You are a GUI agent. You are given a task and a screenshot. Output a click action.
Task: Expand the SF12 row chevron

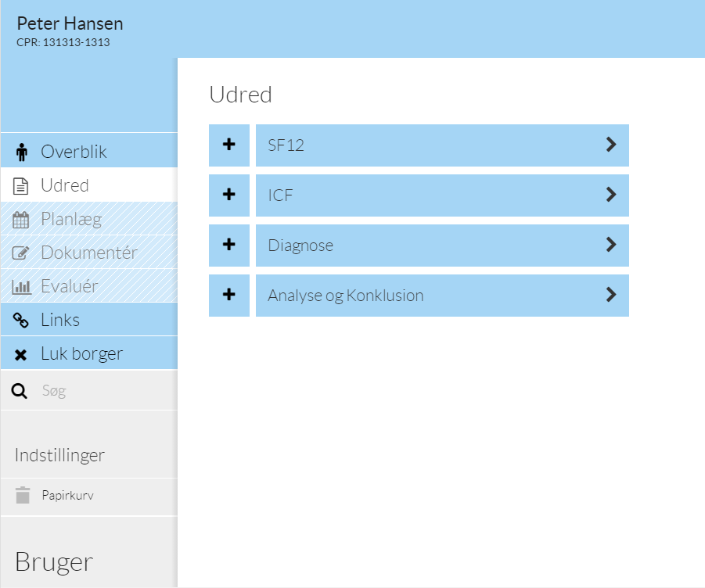(x=611, y=145)
